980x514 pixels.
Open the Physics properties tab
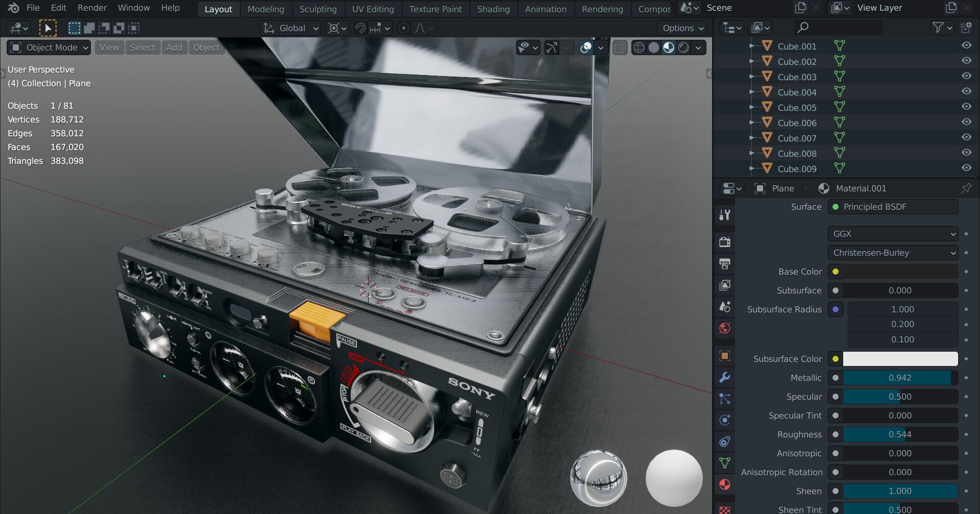724,420
